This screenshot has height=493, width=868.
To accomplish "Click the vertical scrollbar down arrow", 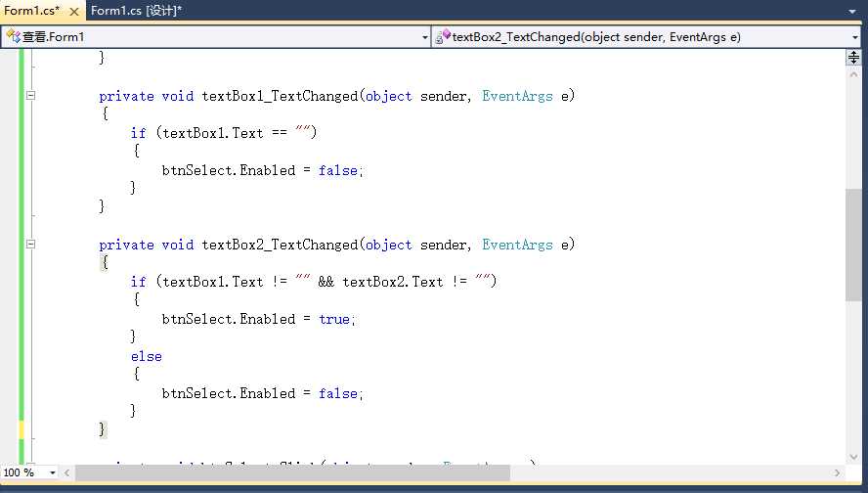I will pos(853,457).
